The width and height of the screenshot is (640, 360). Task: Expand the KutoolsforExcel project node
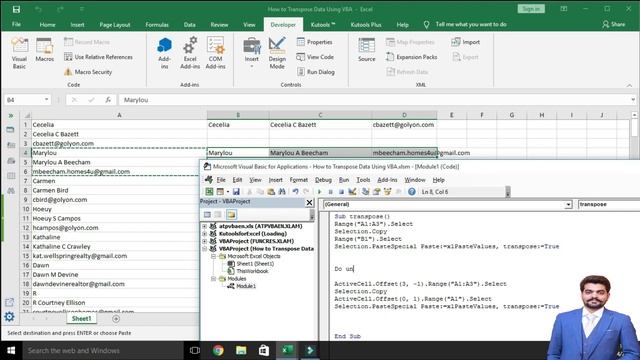coord(204,233)
